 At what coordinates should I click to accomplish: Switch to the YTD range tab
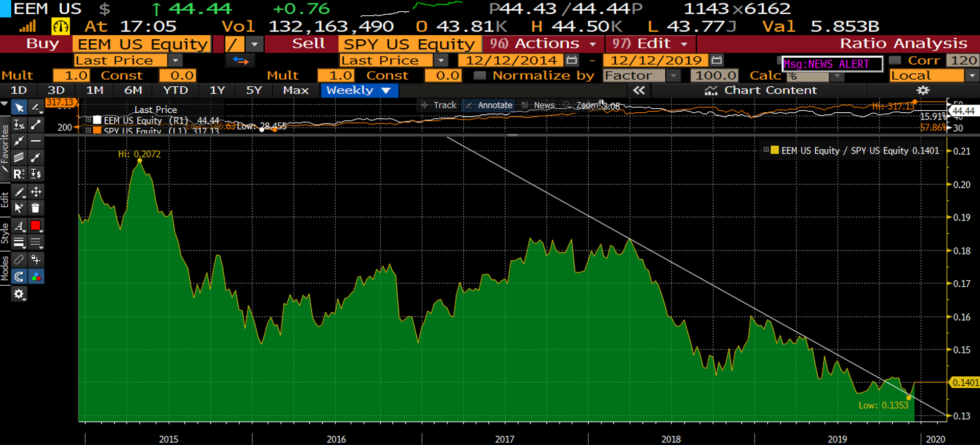coord(175,90)
